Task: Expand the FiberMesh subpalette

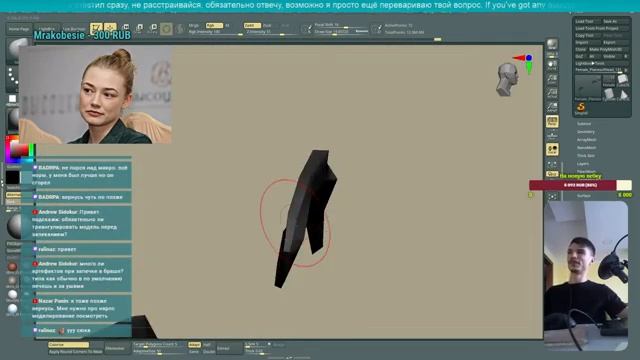Action: pos(587,171)
